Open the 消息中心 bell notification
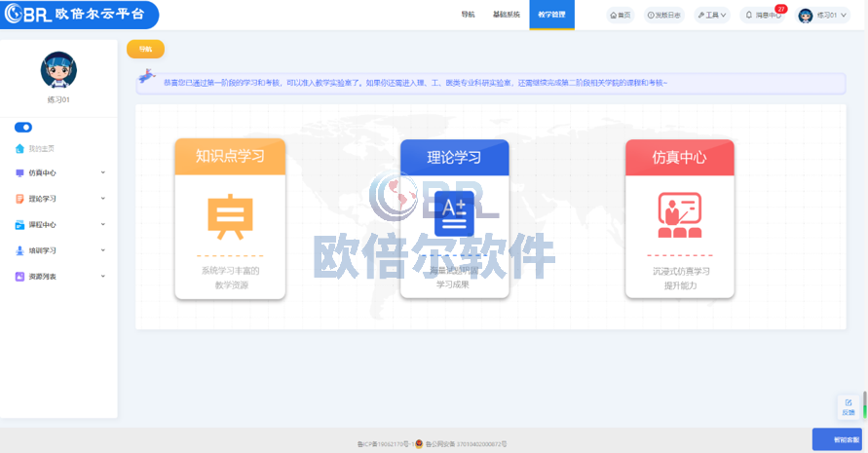Screen dimensions: 868x453 pyautogui.click(x=761, y=15)
